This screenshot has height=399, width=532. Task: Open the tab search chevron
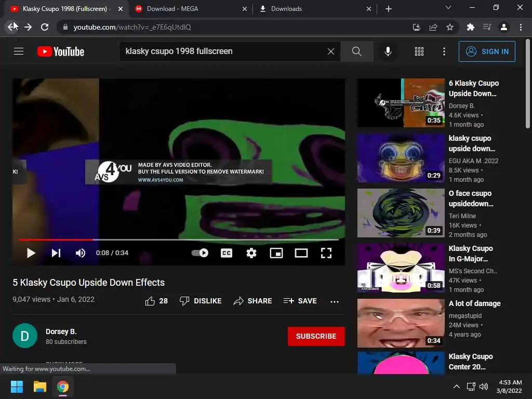tap(448, 7)
